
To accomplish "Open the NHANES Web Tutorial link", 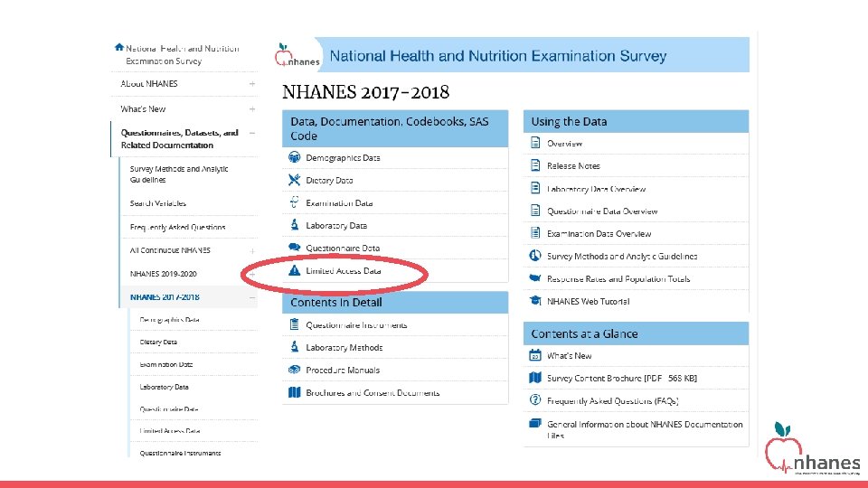I will (588, 301).
